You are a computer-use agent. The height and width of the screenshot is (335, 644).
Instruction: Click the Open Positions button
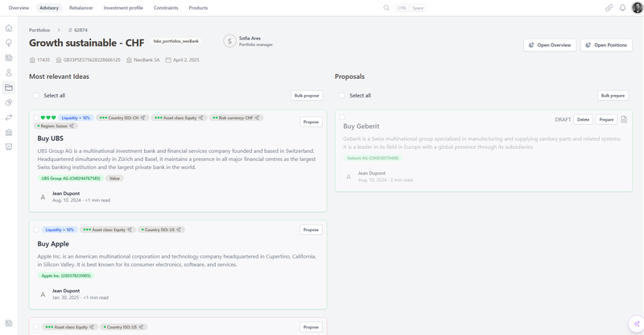coord(606,45)
